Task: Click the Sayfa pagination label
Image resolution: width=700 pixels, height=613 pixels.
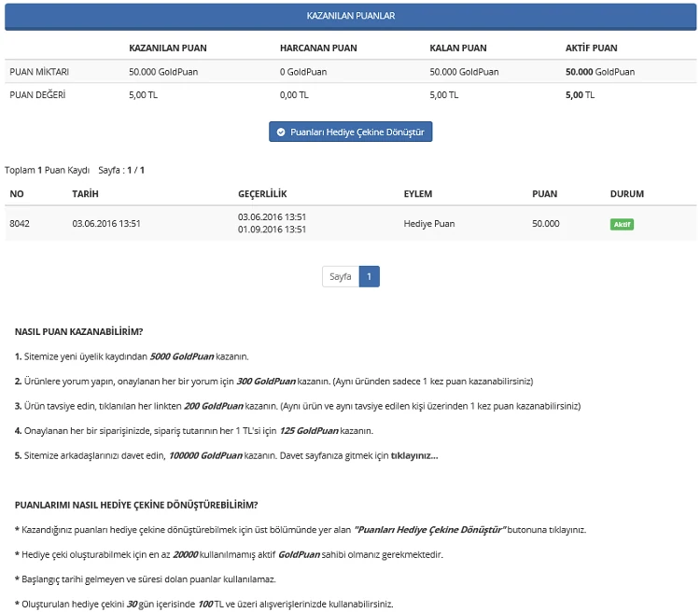Action: 341,277
